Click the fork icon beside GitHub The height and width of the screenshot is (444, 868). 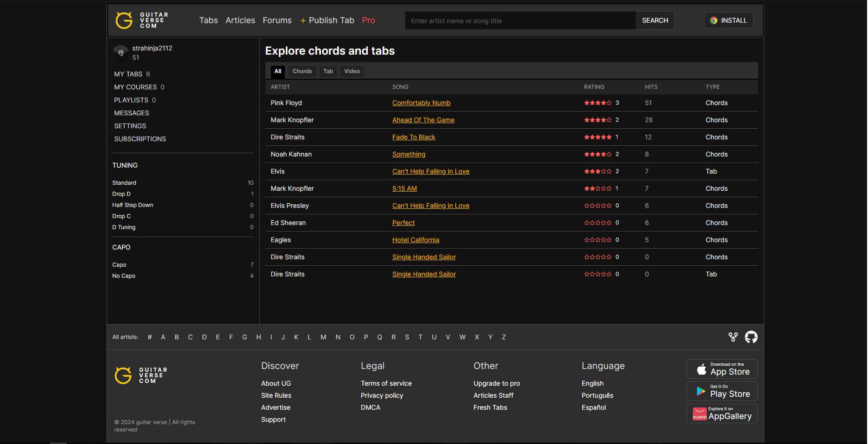[733, 337]
